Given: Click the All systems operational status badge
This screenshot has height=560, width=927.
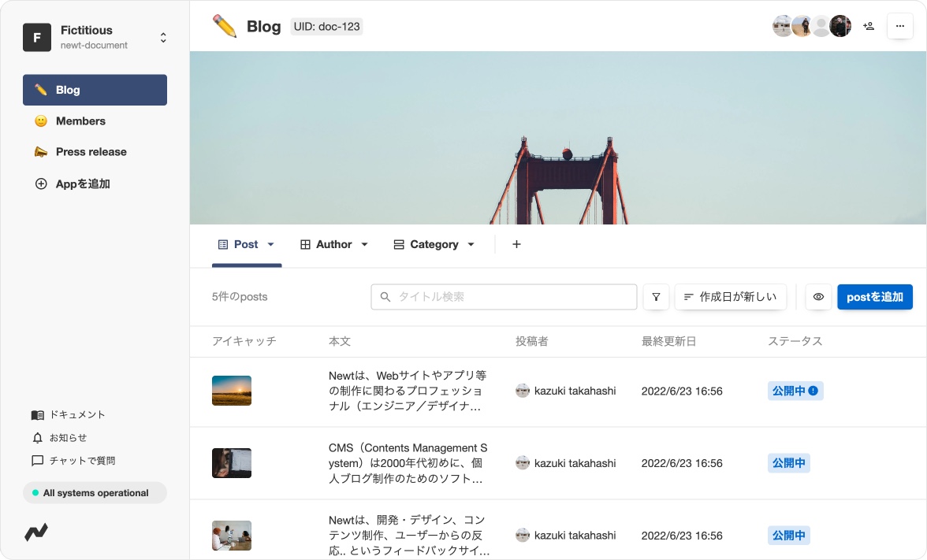Looking at the screenshot, I should (x=95, y=492).
